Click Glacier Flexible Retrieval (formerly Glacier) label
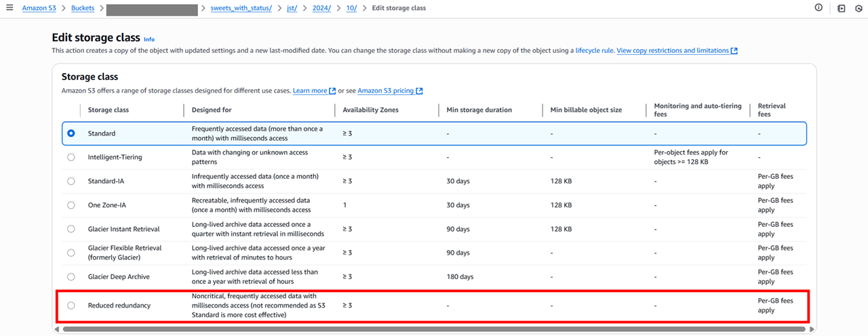 point(125,253)
